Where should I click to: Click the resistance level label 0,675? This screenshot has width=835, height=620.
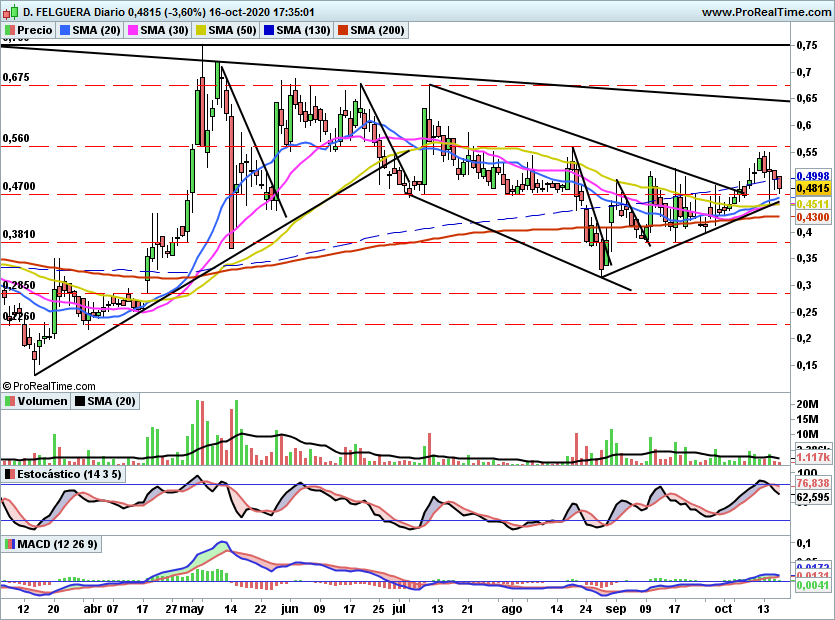point(16,77)
